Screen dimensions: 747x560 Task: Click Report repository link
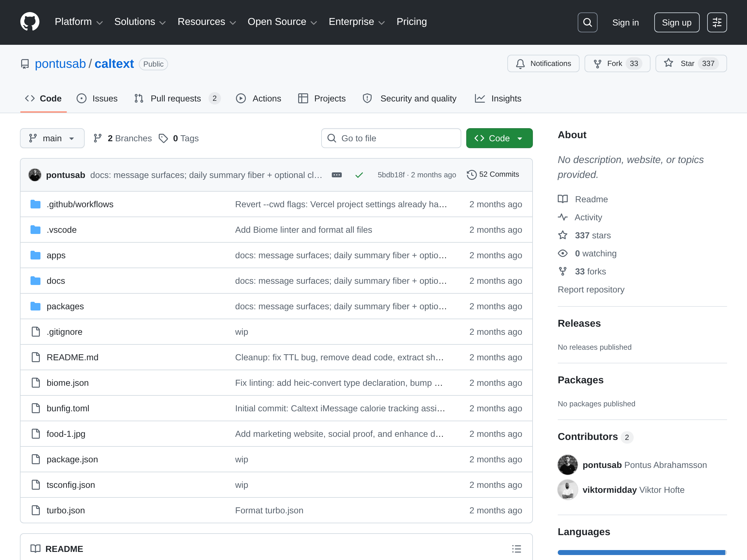[x=591, y=290]
